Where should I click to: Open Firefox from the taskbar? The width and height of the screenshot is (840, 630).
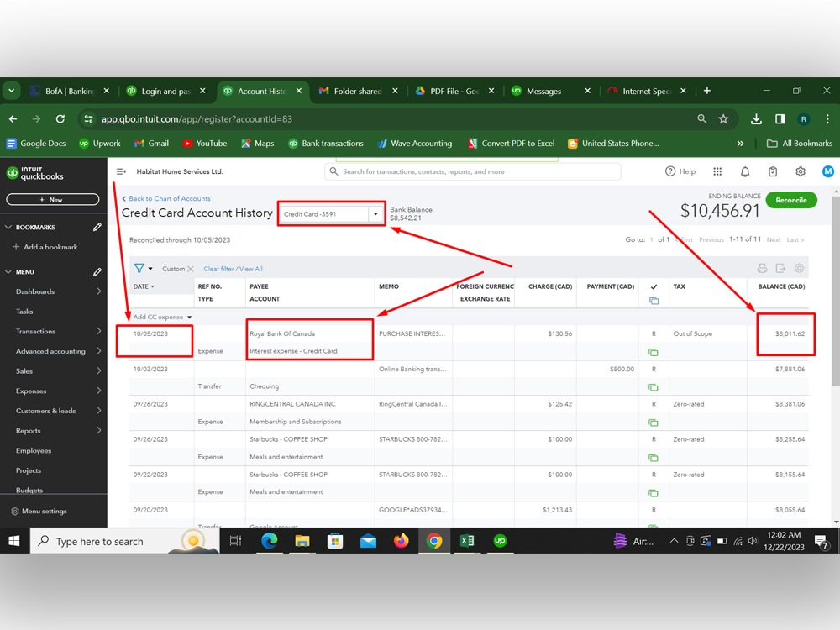coord(401,541)
